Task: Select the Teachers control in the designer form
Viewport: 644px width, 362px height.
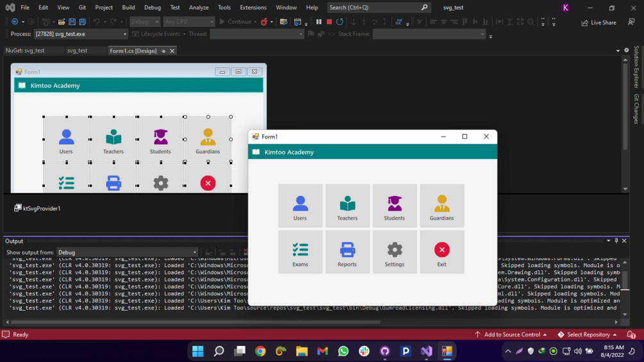Action: click(x=114, y=140)
